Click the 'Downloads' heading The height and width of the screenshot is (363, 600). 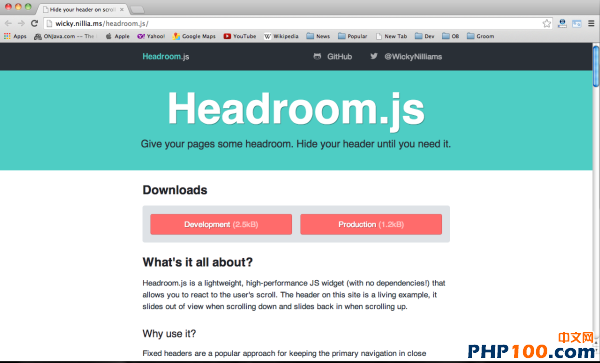tap(175, 190)
